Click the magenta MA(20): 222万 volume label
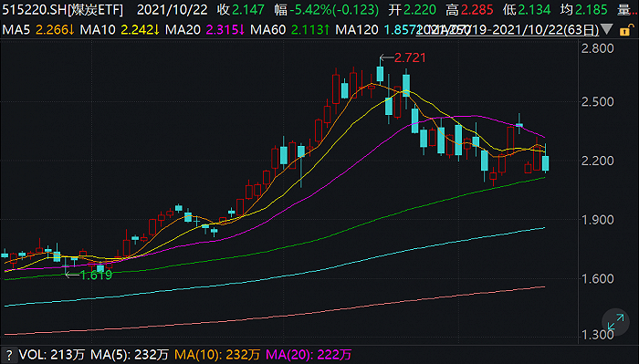639x364 pixels. (309, 355)
